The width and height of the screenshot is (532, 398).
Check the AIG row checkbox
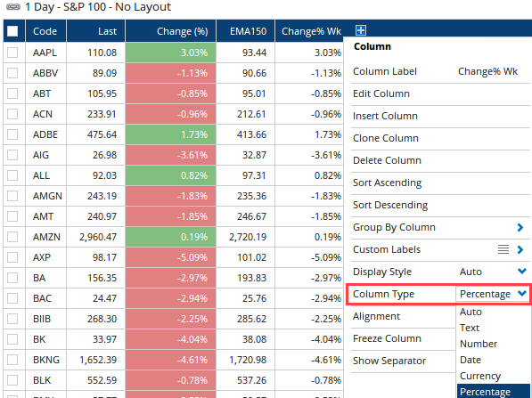[x=12, y=155]
